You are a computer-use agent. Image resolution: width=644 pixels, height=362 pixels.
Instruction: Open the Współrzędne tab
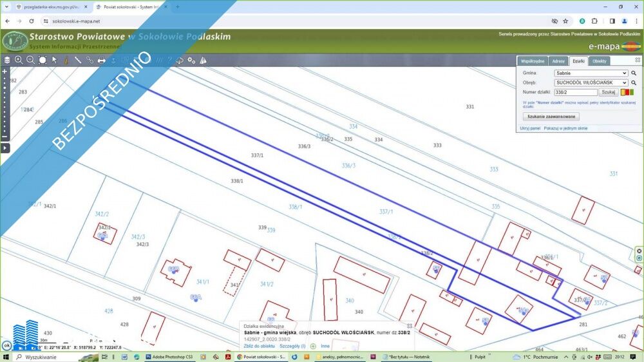(533, 61)
